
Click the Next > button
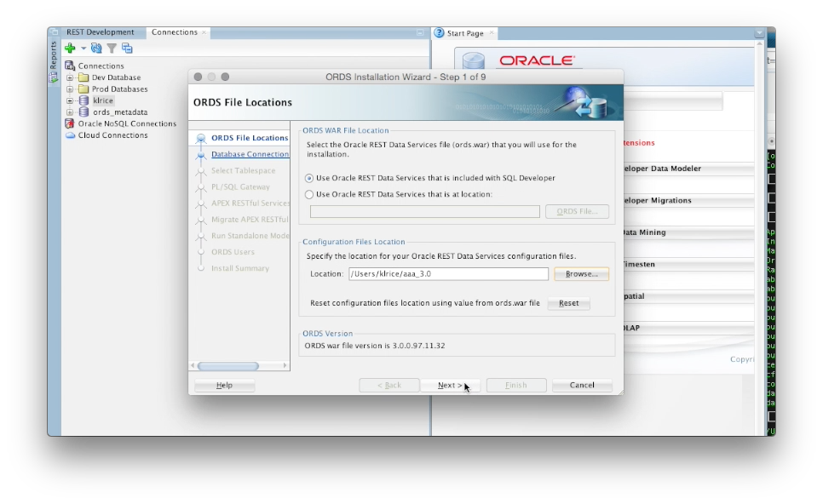(450, 385)
